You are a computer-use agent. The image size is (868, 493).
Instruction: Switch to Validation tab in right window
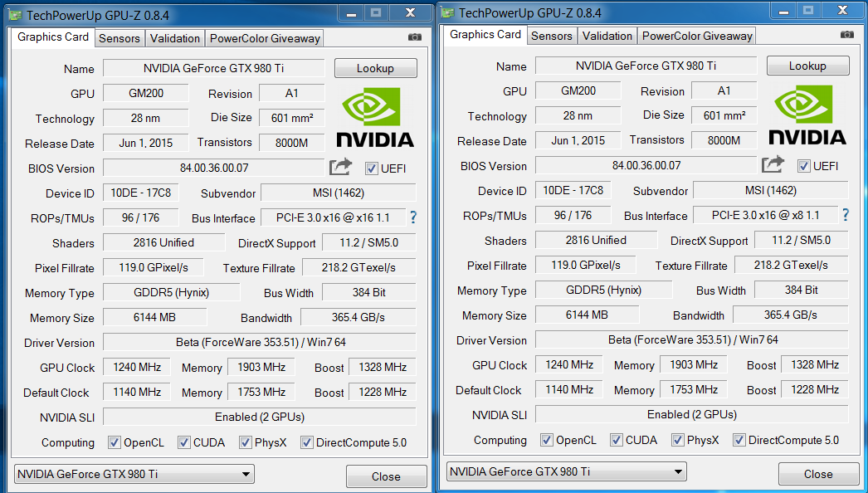click(607, 36)
